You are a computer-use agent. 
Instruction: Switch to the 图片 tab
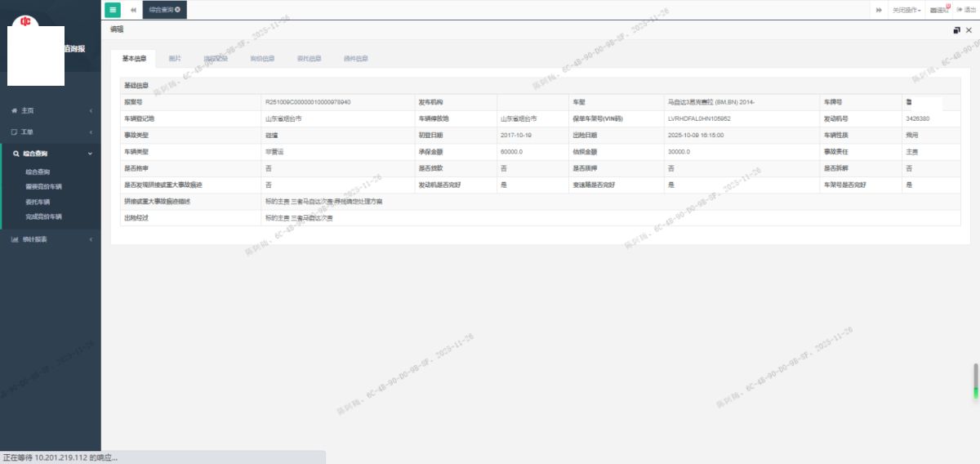(x=175, y=59)
